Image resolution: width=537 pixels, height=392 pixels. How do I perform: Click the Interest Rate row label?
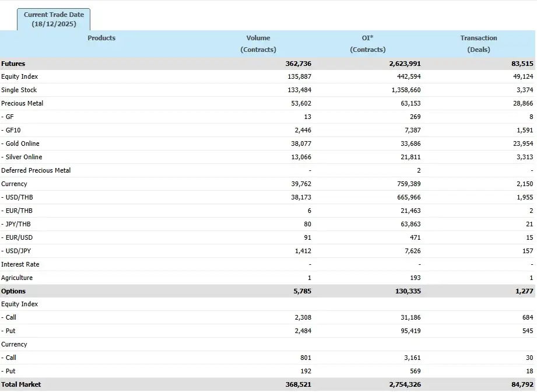(x=20, y=265)
